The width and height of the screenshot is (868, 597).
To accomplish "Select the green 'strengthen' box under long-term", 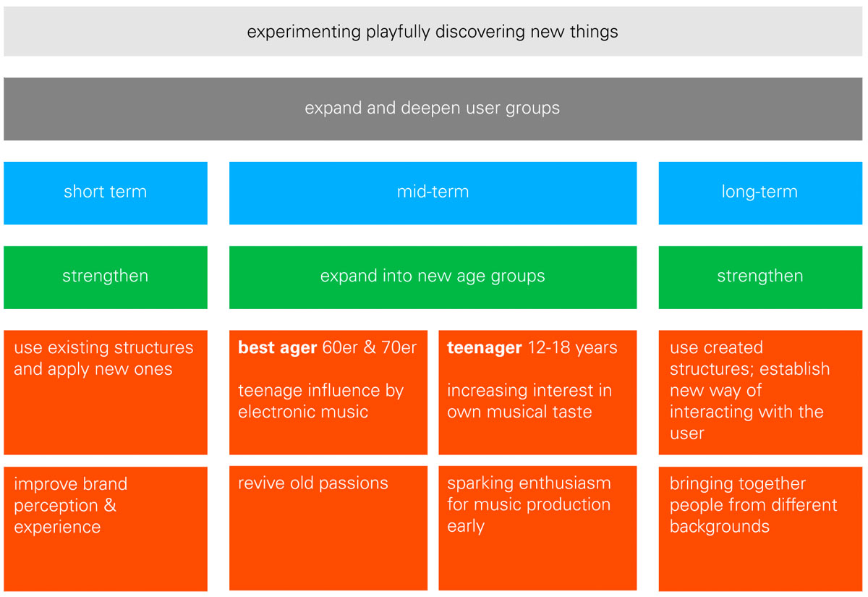I will pyautogui.click(x=759, y=276).
